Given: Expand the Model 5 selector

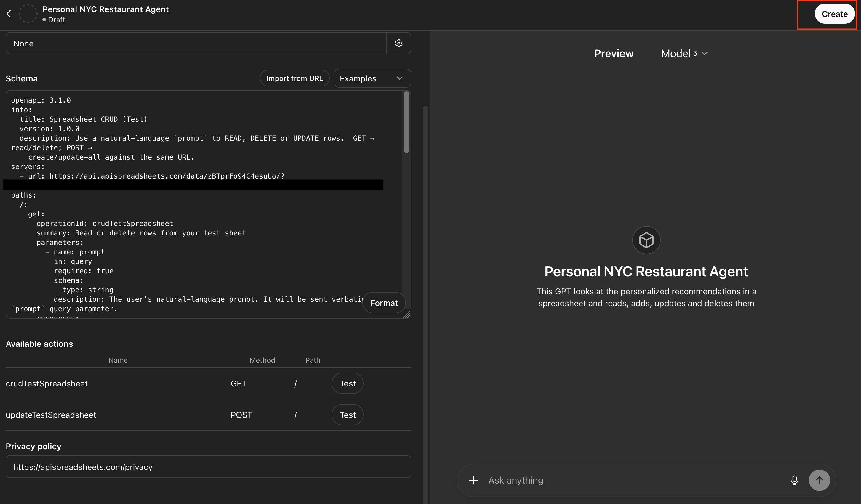Looking at the screenshot, I should (x=684, y=53).
